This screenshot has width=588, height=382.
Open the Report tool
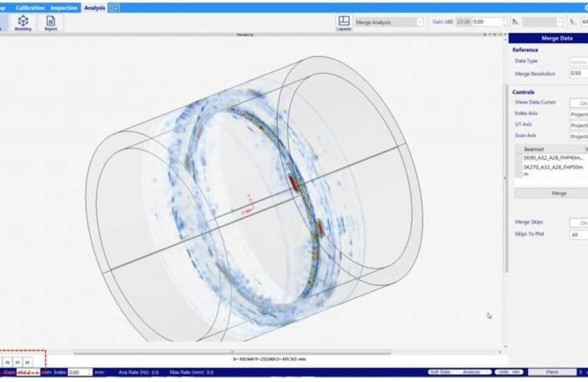(51, 23)
